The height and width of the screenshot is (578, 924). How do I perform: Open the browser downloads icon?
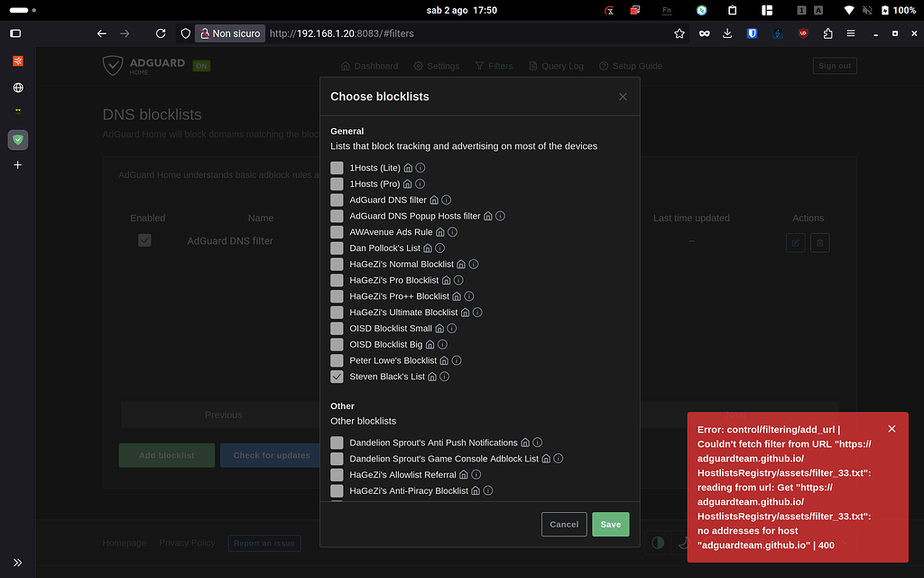tap(727, 33)
